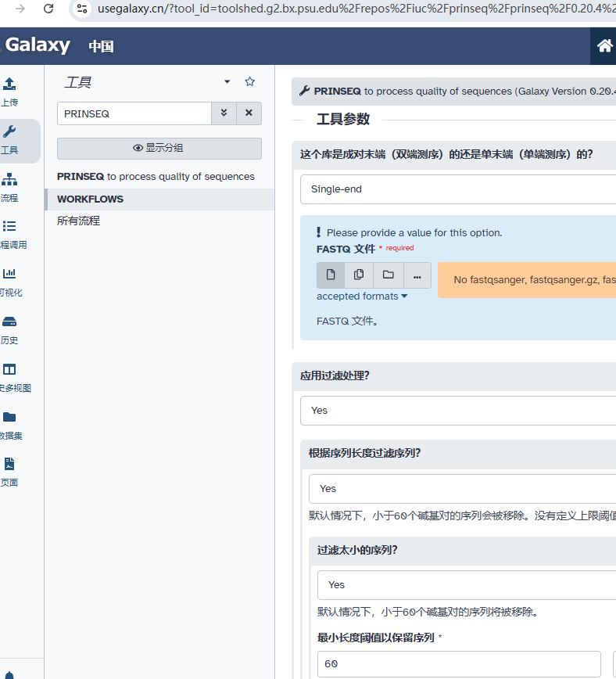The width and height of the screenshot is (616, 679).
Task: Favorite tools with the star icon
Action: tap(250, 81)
